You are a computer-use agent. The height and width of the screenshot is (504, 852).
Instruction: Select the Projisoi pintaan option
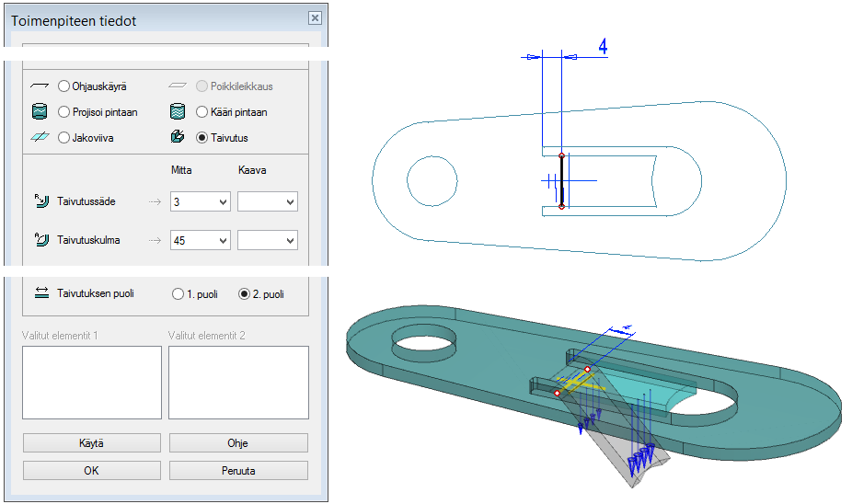(63, 112)
